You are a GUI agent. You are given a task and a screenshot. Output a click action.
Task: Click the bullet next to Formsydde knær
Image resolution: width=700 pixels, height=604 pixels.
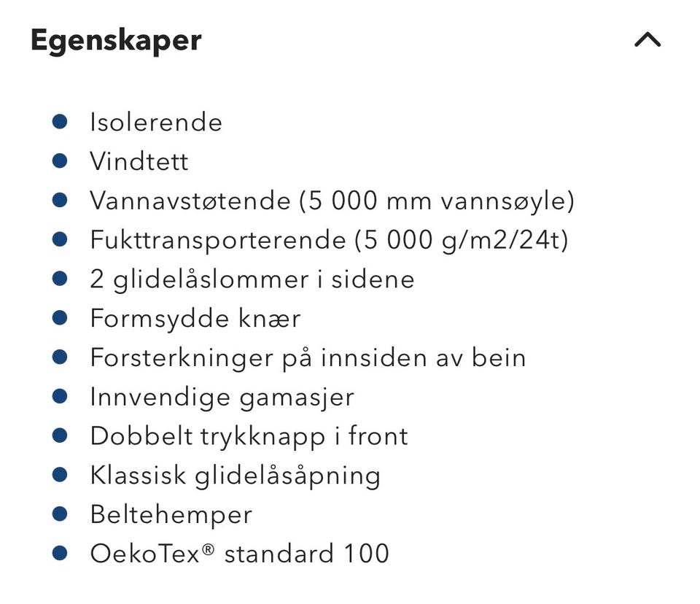click(x=61, y=318)
